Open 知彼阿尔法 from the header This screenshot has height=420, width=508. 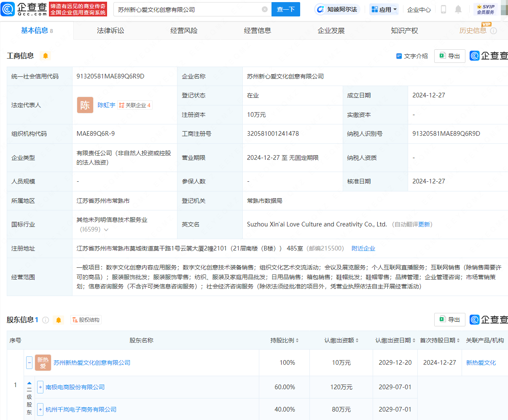tap(337, 9)
